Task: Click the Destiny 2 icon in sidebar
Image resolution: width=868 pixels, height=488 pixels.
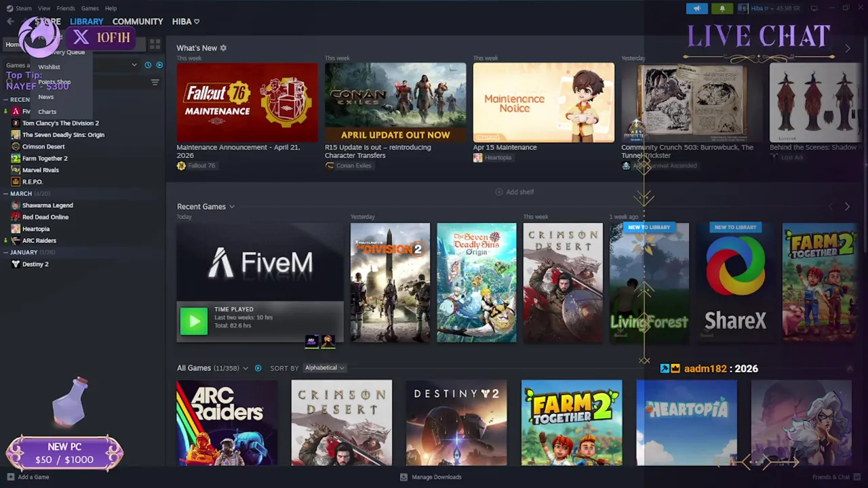Action: point(16,264)
